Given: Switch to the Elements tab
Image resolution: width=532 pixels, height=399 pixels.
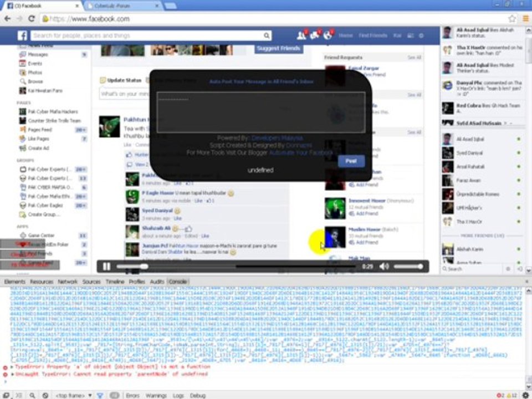Looking at the screenshot, I should [14, 282].
